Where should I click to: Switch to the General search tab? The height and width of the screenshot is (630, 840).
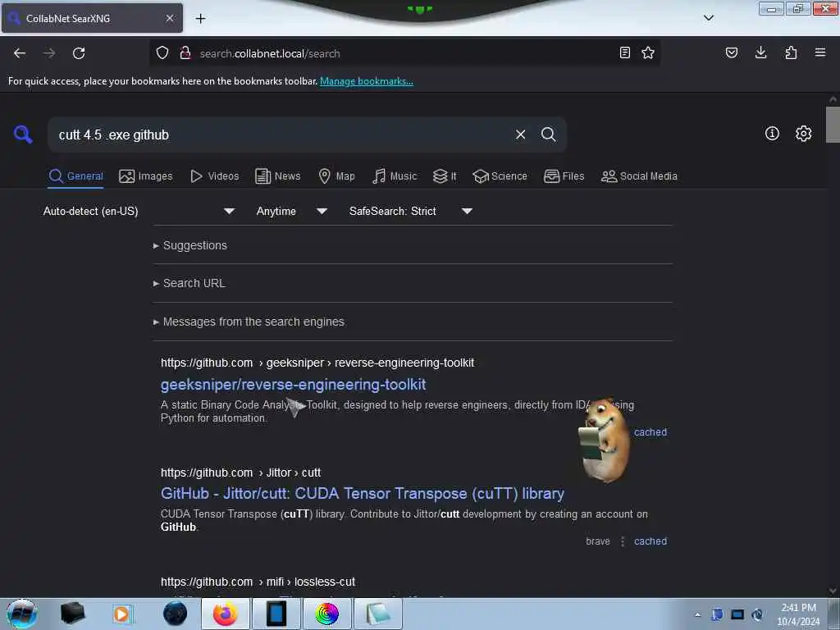(x=76, y=176)
